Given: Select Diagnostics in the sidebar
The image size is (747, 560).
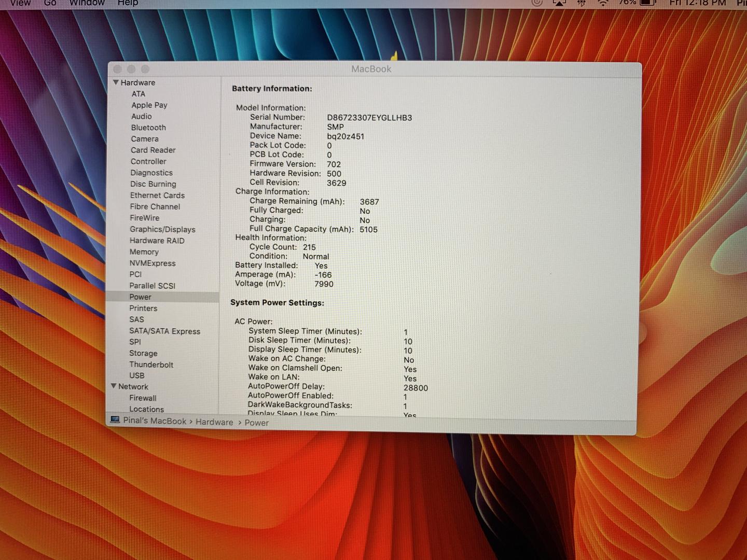Looking at the screenshot, I should point(151,173).
